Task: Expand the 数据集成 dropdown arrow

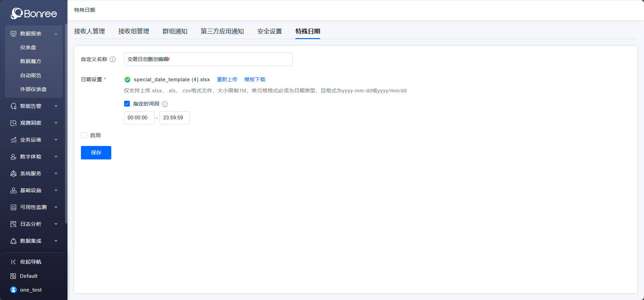Action: pos(56,241)
